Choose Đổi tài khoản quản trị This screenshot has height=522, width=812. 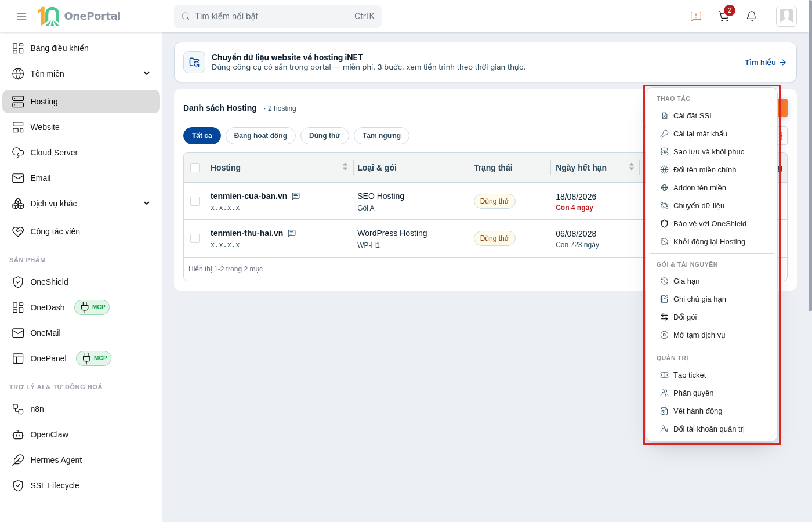click(x=712, y=429)
